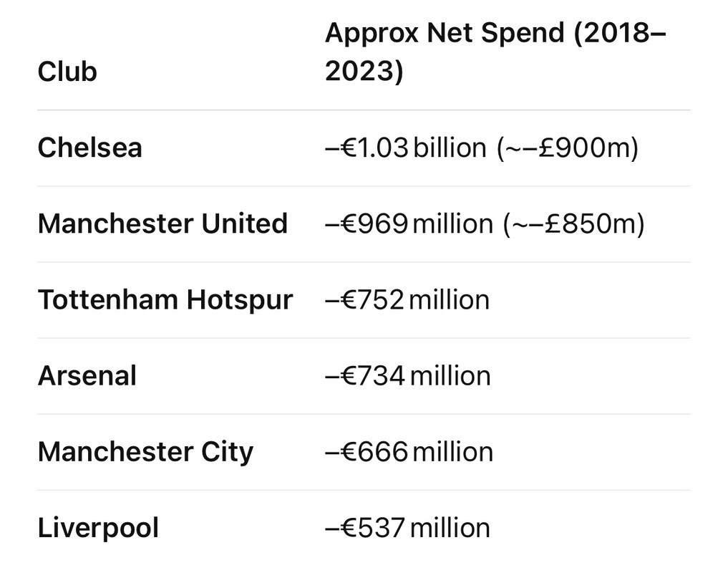Select the Liverpool club name

click(98, 528)
